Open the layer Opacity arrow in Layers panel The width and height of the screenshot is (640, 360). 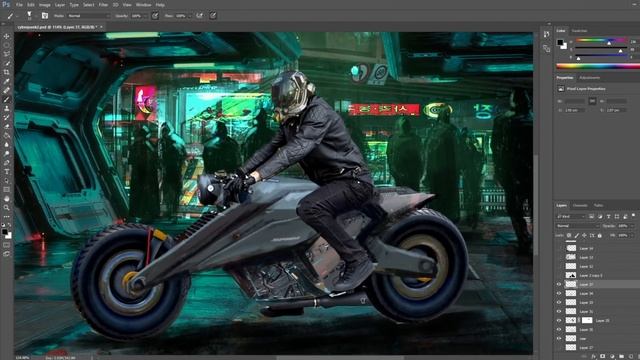633,226
